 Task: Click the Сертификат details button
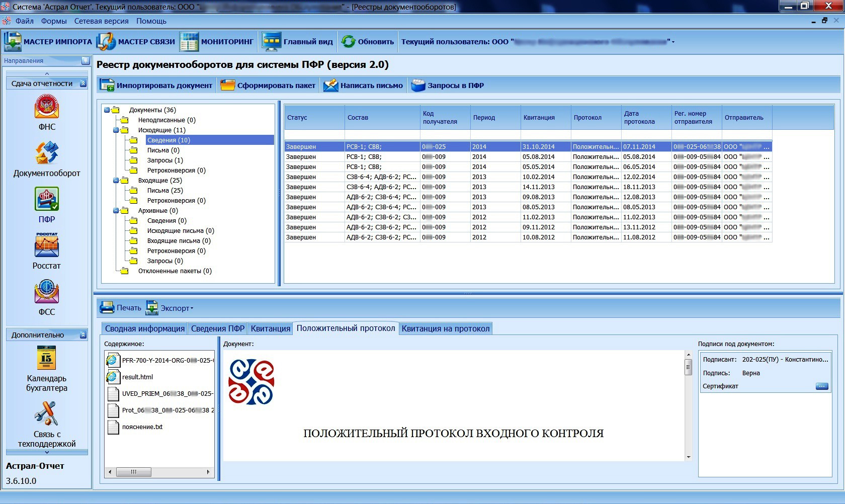pos(822,386)
